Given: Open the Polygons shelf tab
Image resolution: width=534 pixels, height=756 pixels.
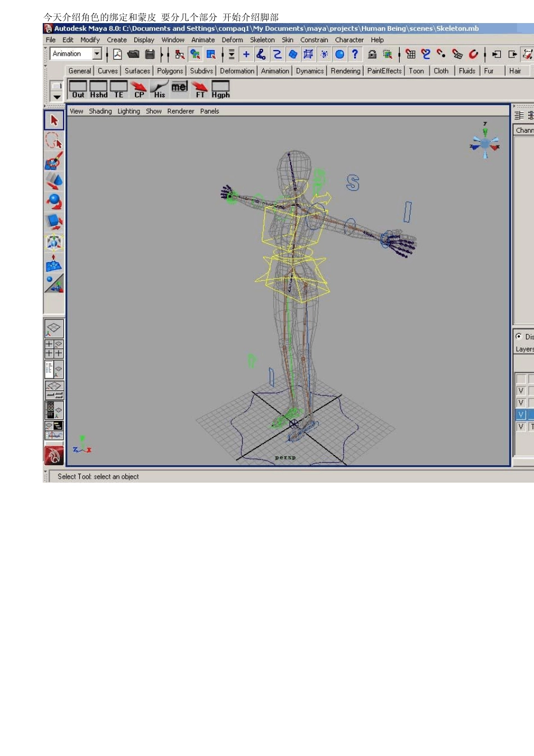Looking at the screenshot, I should point(170,71).
